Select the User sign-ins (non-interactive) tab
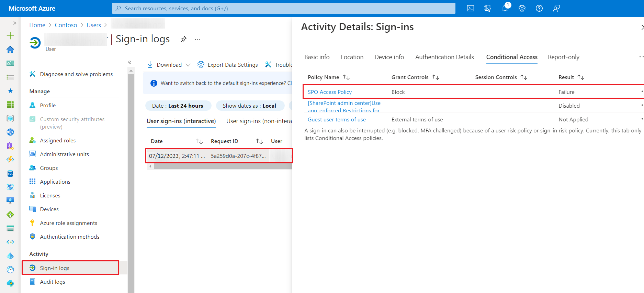Image resolution: width=644 pixels, height=293 pixels. tap(259, 121)
